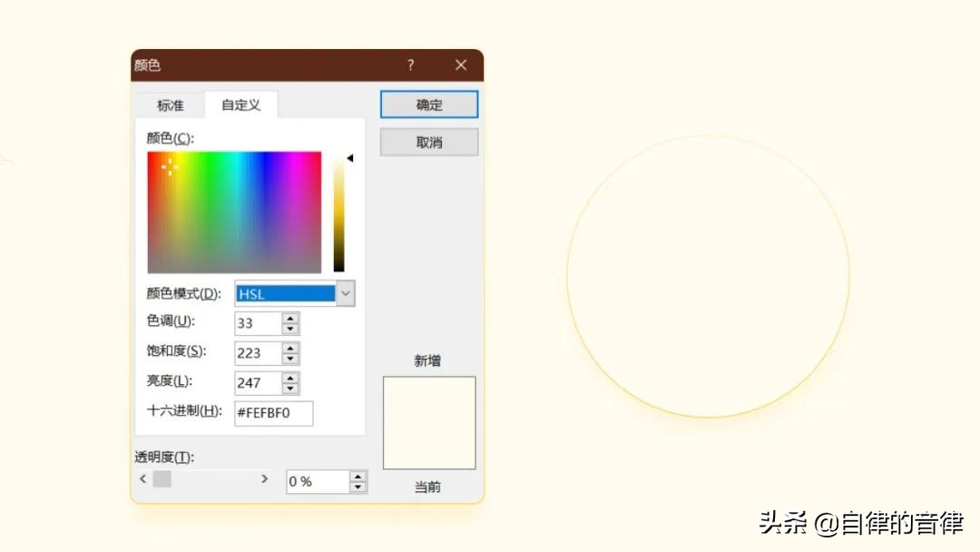Image resolution: width=980 pixels, height=552 pixels.
Task: Click the 色调(U): label
Action: (x=171, y=321)
